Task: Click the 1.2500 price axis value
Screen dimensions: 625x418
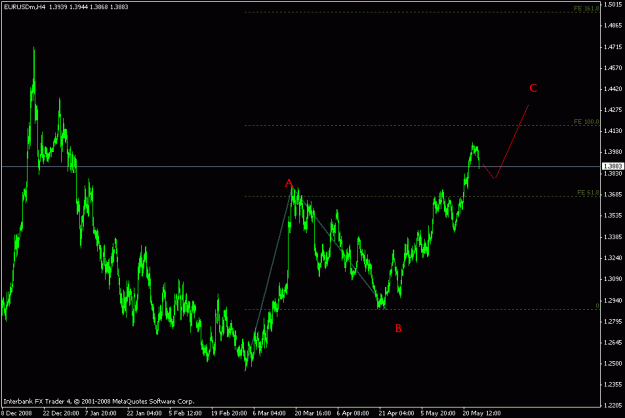Action: (613, 363)
